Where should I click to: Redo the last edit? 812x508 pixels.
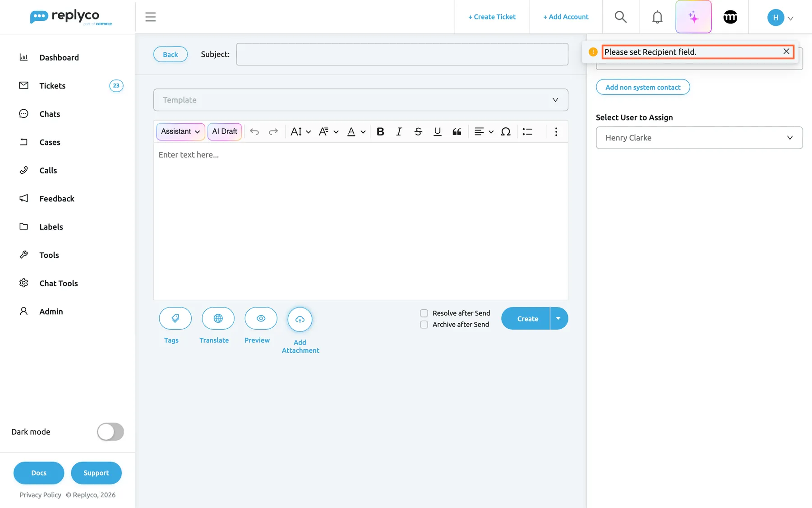(273, 131)
